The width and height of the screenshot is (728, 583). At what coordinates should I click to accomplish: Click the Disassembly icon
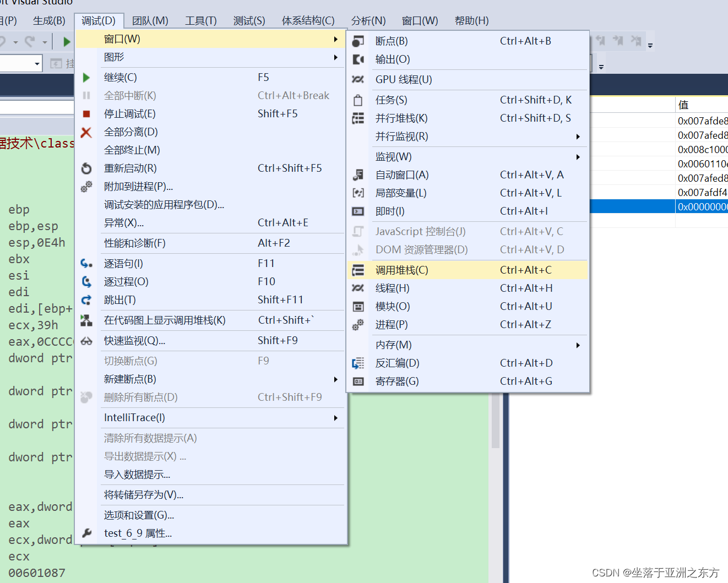pyautogui.click(x=358, y=363)
